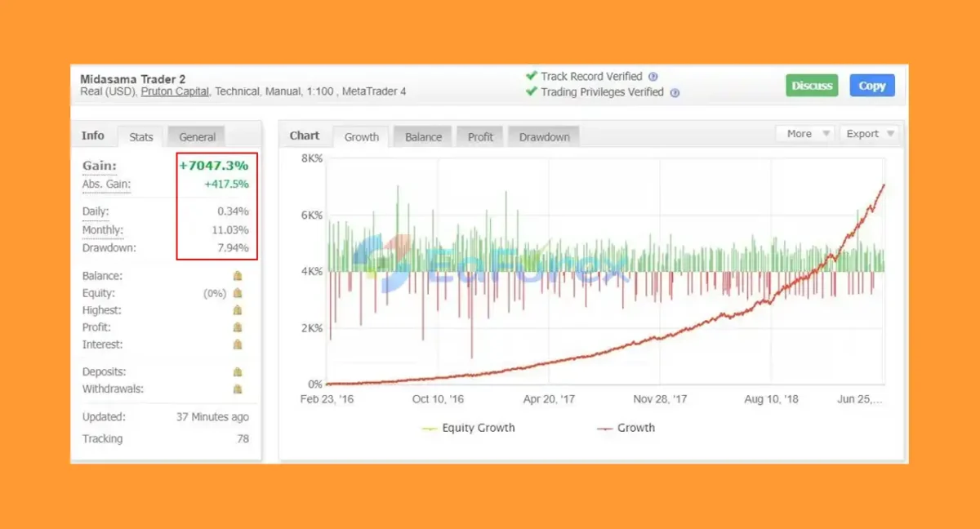Click the Abs. Gain label
980x529 pixels.
pyautogui.click(x=106, y=184)
